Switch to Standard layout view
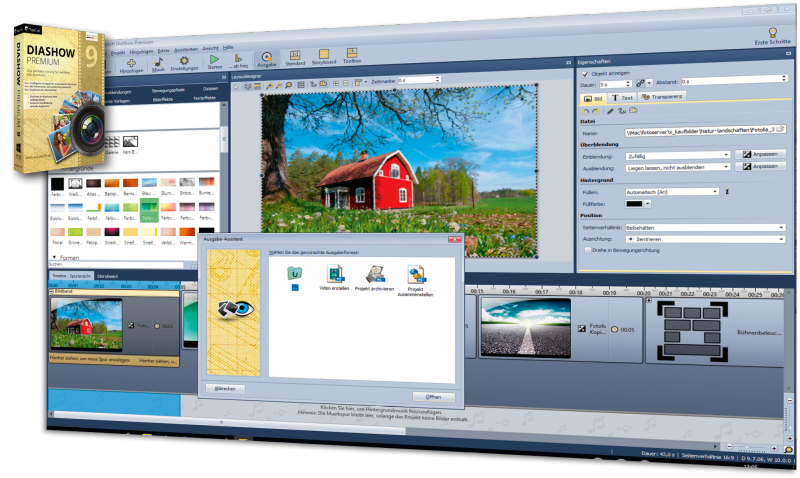The width and height of the screenshot is (800, 478). [x=295, y=58]
